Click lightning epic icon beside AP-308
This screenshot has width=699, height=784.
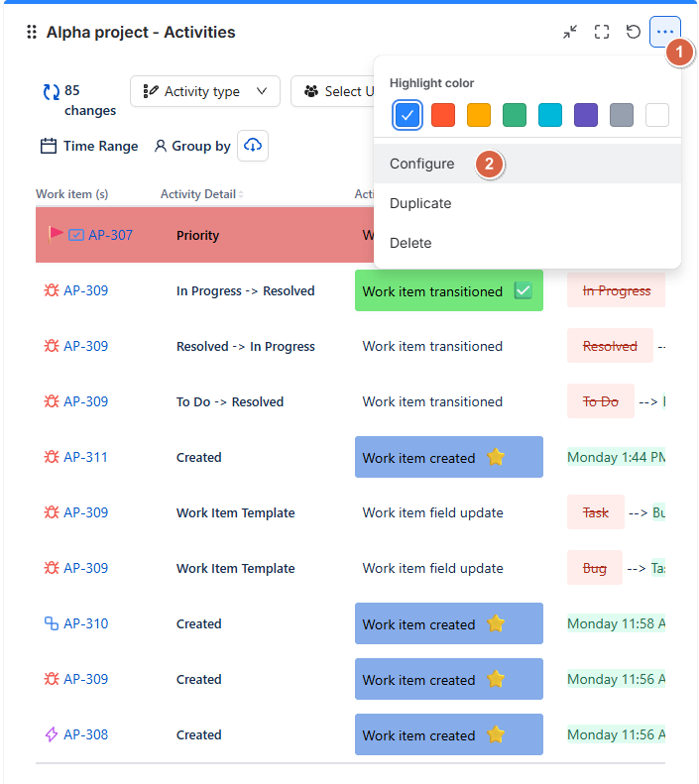[51, 734]
